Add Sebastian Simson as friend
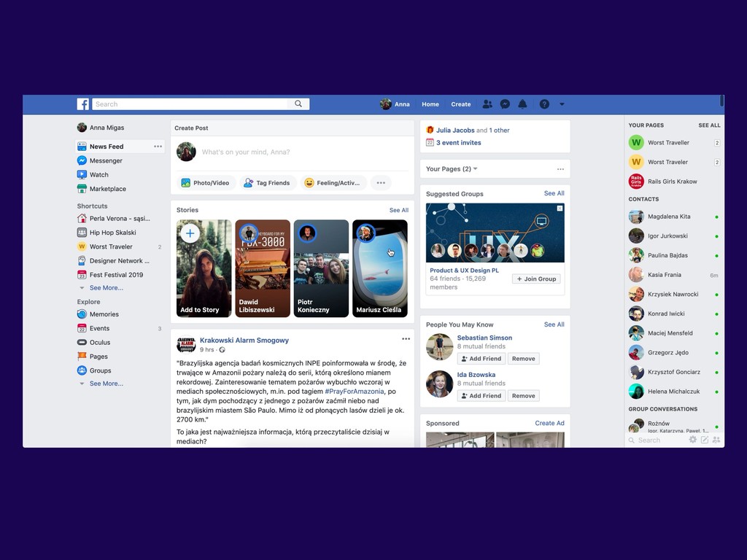The width and height of the screenshot is (747, 560). coord(481,359)
